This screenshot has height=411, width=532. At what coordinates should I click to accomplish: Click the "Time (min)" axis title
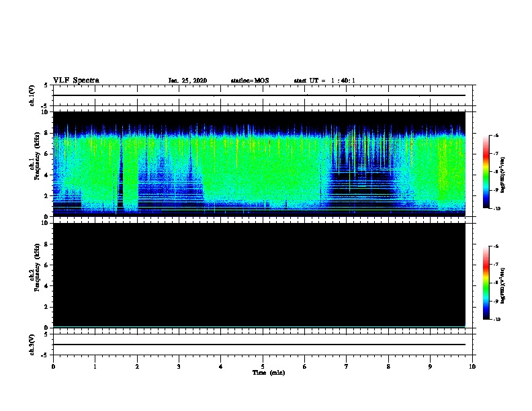coord(269,373)
